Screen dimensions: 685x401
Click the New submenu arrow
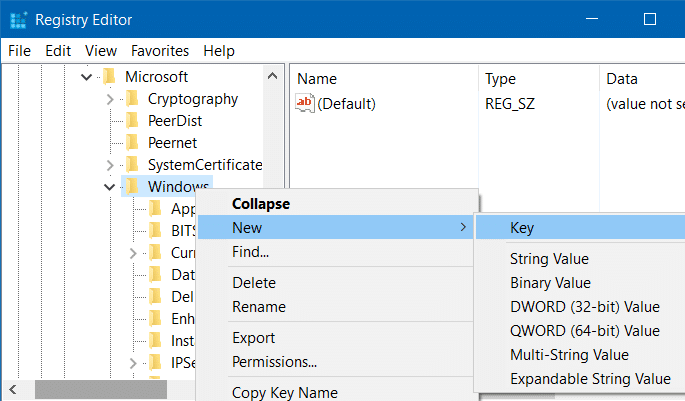[463, 227]
